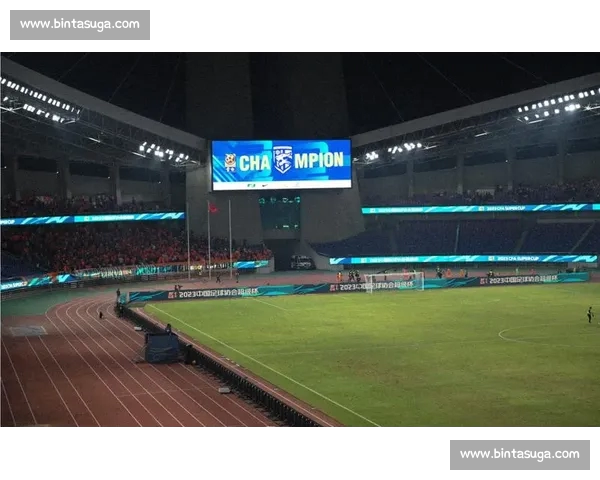Click the LED ribbon board on the left stand
This screenshot has height=480, width=600.
(x=92, y=219)
